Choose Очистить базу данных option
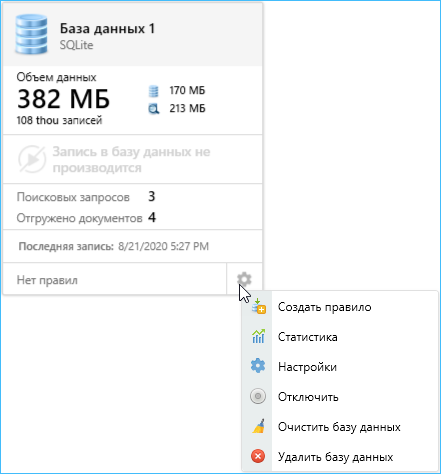The image size is (441, 474). (x=340, y=427)
